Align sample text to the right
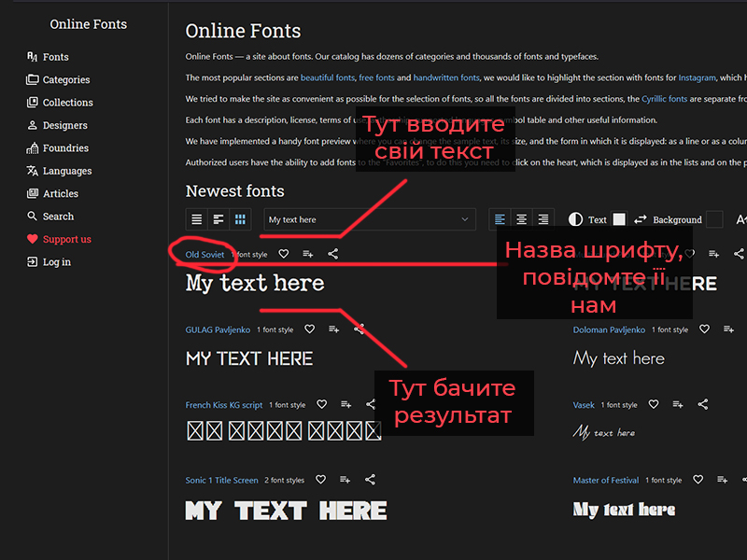This screenshot has width=747, height=560. click(543, 220)
